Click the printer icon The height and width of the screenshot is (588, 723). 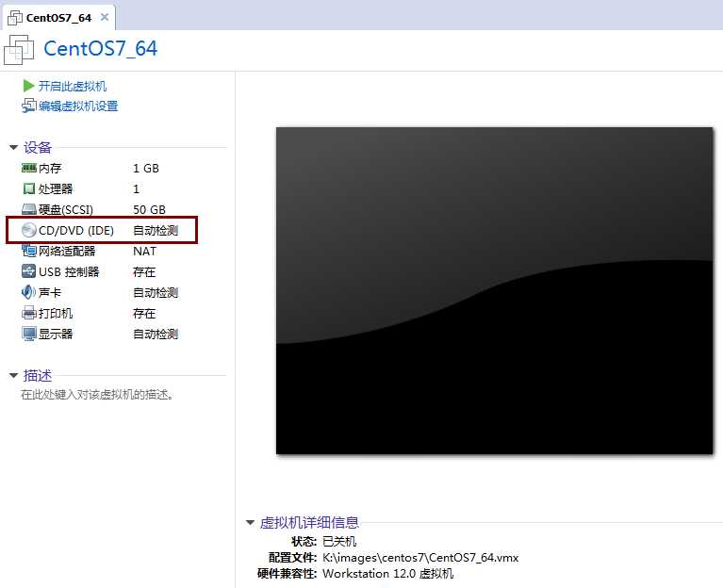tap(28, 313)
